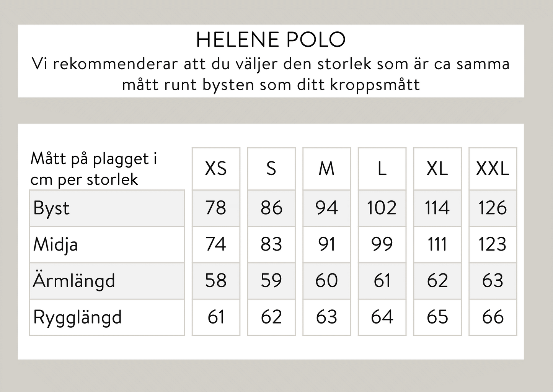Click the size recommendation text under title
The width and height of the screenshot is (553, 392).
(x=271, y=74)
